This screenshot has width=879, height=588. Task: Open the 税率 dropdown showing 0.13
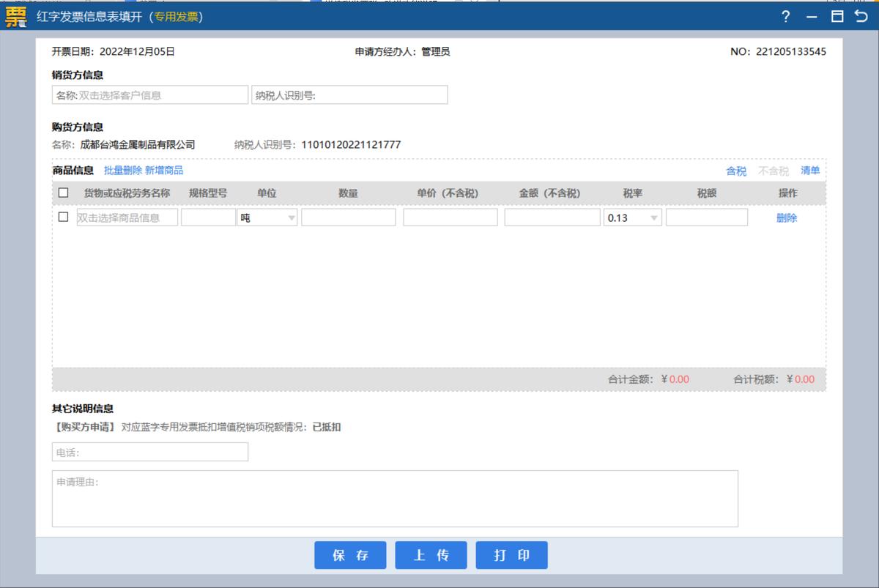point(654,217)
